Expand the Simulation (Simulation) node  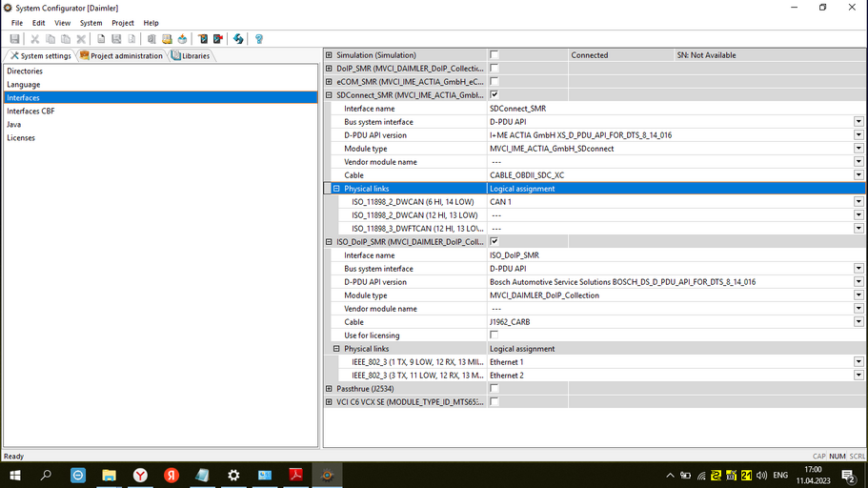coord(329,55)
